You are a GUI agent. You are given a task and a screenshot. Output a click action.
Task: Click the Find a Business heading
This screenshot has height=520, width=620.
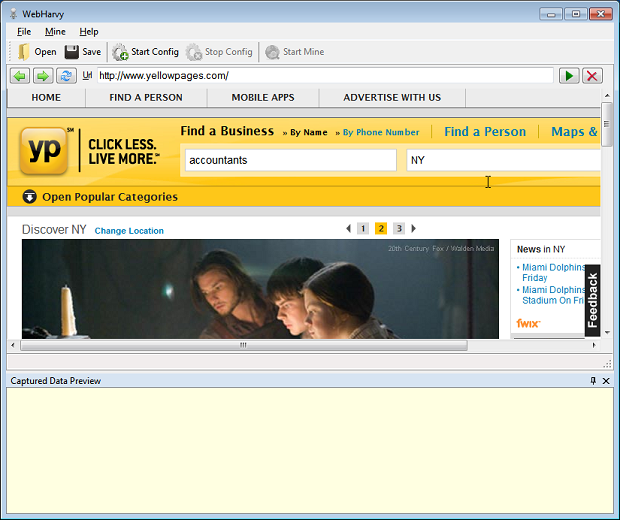[x=227, y=131]
